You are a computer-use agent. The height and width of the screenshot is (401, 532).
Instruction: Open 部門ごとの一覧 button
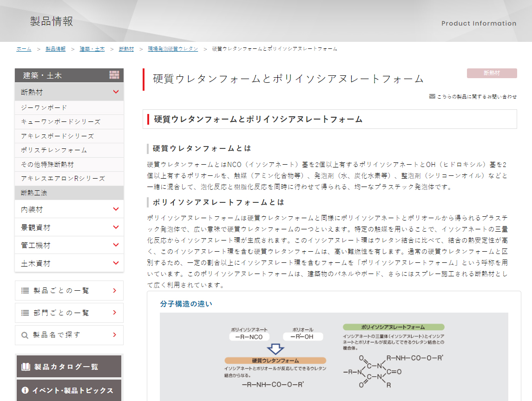click(69, 313)
